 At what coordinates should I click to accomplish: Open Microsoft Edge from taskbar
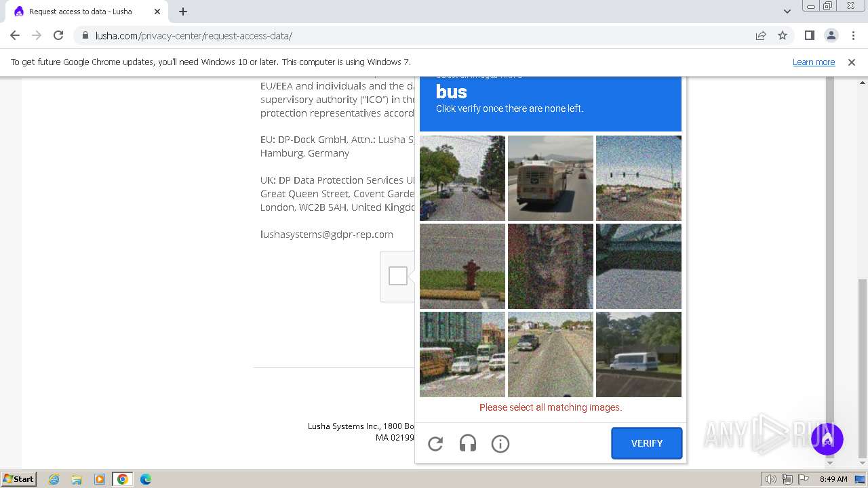pos(146,479)
